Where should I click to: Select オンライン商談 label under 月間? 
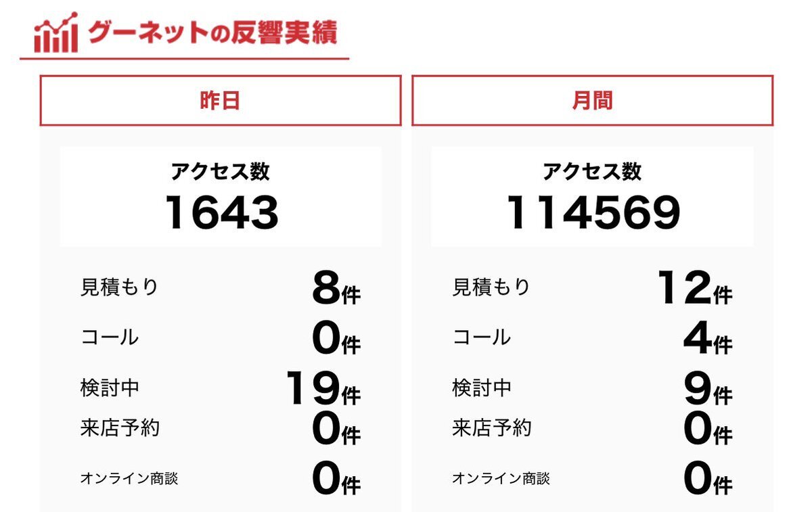501,478
